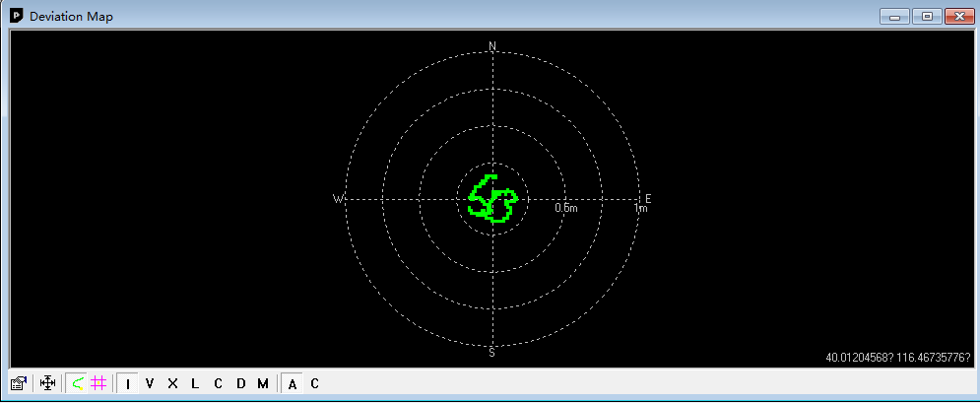980x403 pixels.
Task: Click the coordinates readout 40.01204568 116.46735776
Action: (x=898, y=358)
